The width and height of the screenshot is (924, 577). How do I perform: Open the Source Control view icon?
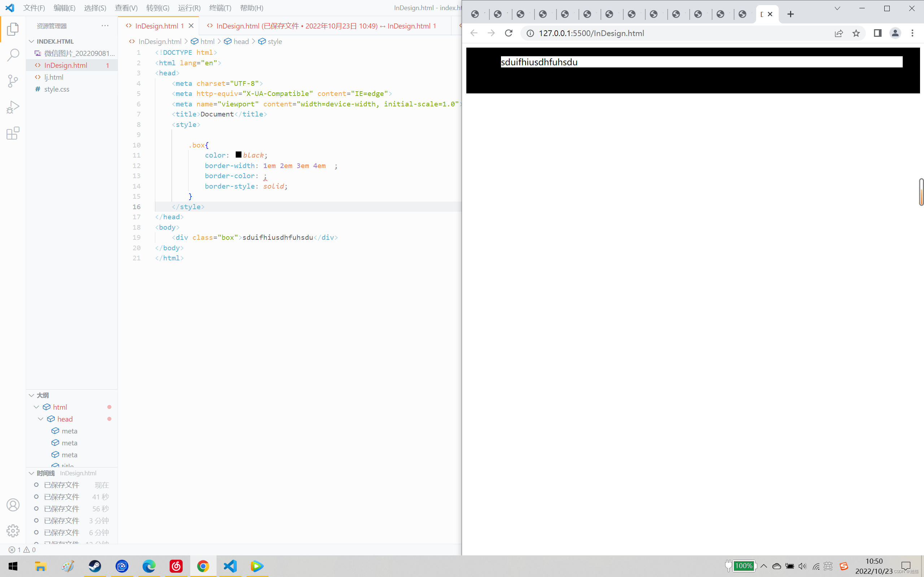pos(13,81)
